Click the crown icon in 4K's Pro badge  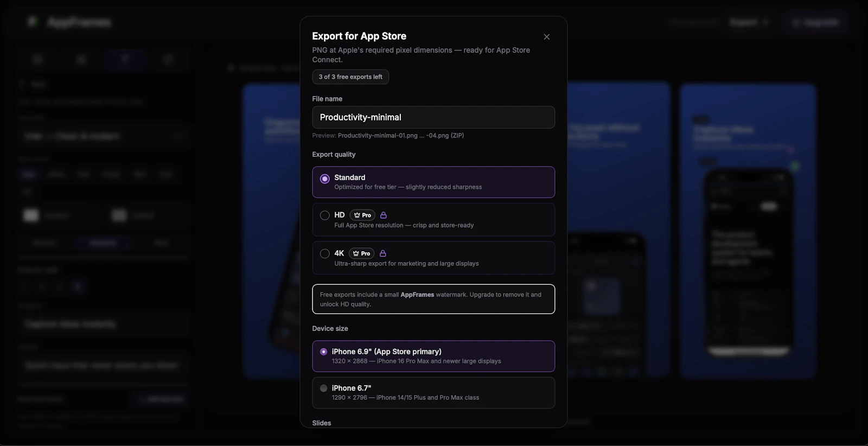tap(356, 253)
